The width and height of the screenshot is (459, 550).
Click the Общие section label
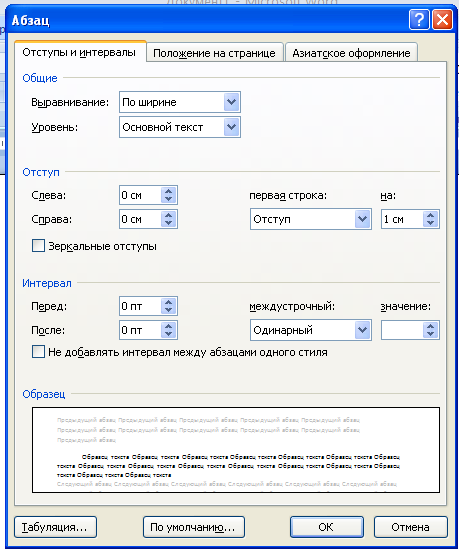40,78
